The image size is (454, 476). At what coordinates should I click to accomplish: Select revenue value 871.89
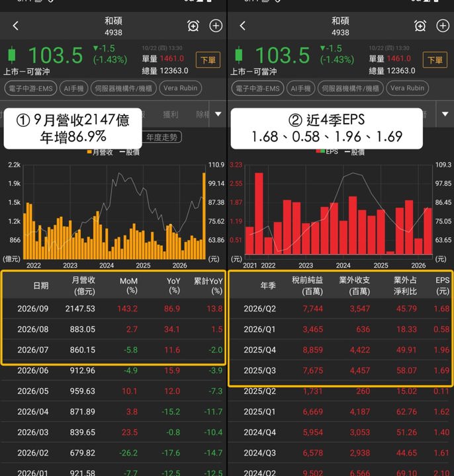point(83,412)
